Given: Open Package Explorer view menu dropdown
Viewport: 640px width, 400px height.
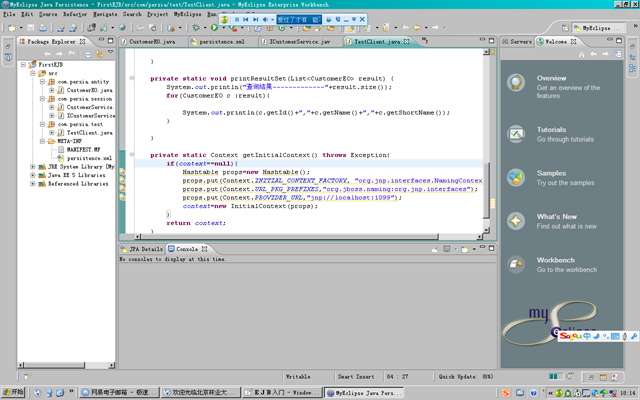Looking at the screenshot, I should click(x=110, y=52).
